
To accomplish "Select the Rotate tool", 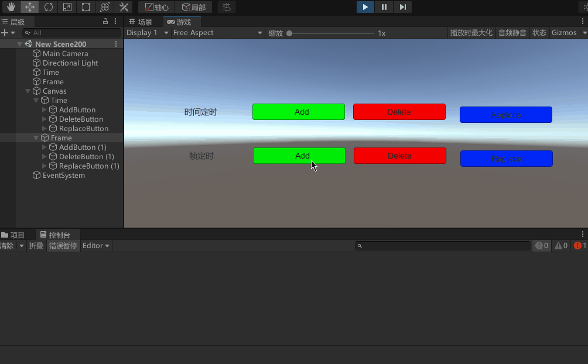I will [x=49, y=7].
